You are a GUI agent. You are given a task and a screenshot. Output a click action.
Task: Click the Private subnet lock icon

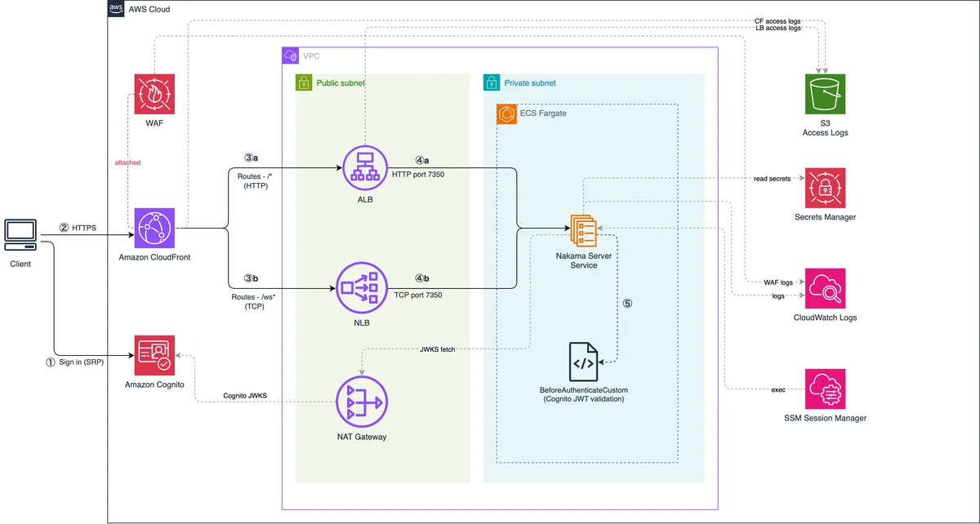(492, 82)
